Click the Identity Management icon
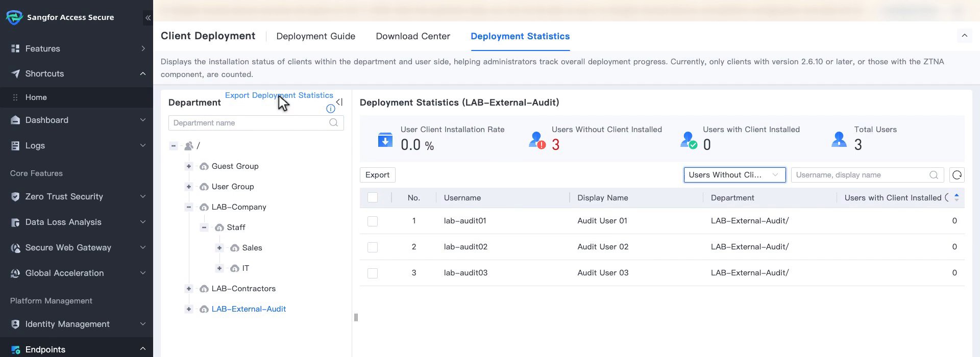 [x=15, y=324]
